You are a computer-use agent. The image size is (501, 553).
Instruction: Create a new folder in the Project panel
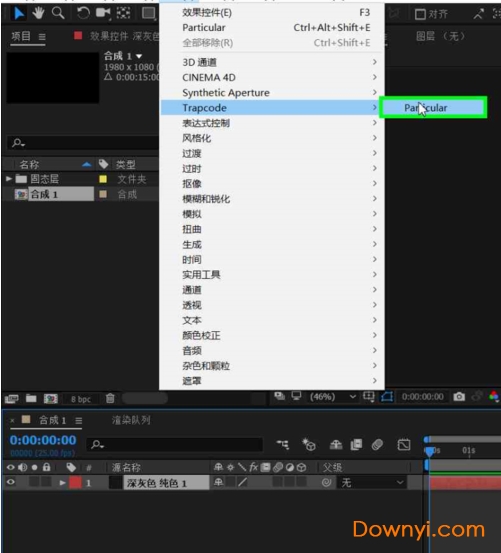[31, 398]
